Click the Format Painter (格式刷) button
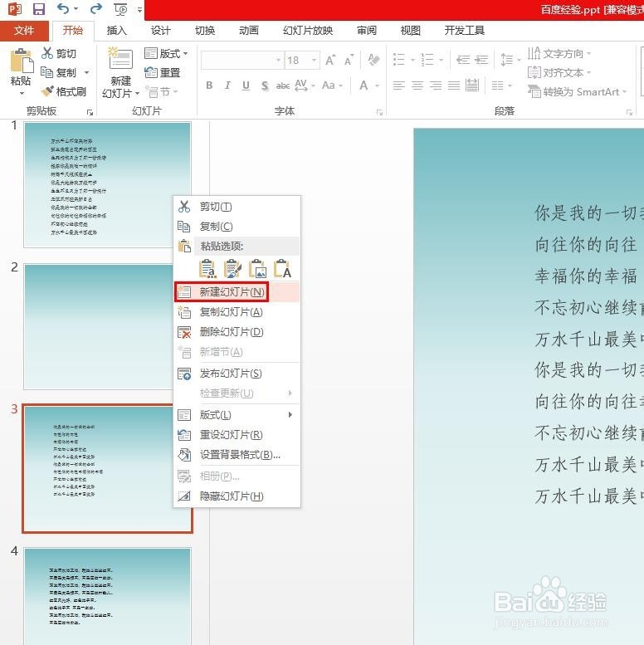Viewport: 644px width, 645px height. click(x=64, y=92)
